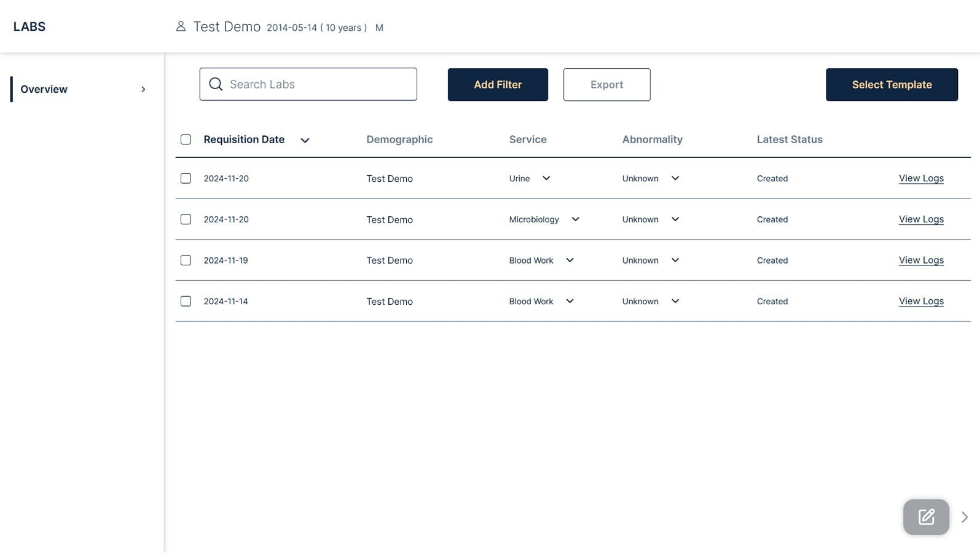
Task: Open Blood Work dropdown for 2024-11-19
Action: 570,261
